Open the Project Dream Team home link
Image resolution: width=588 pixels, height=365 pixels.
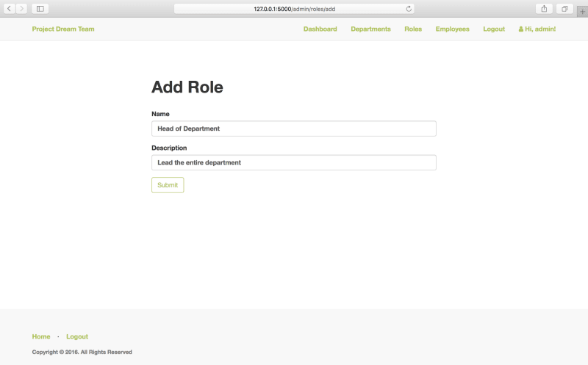63,29
